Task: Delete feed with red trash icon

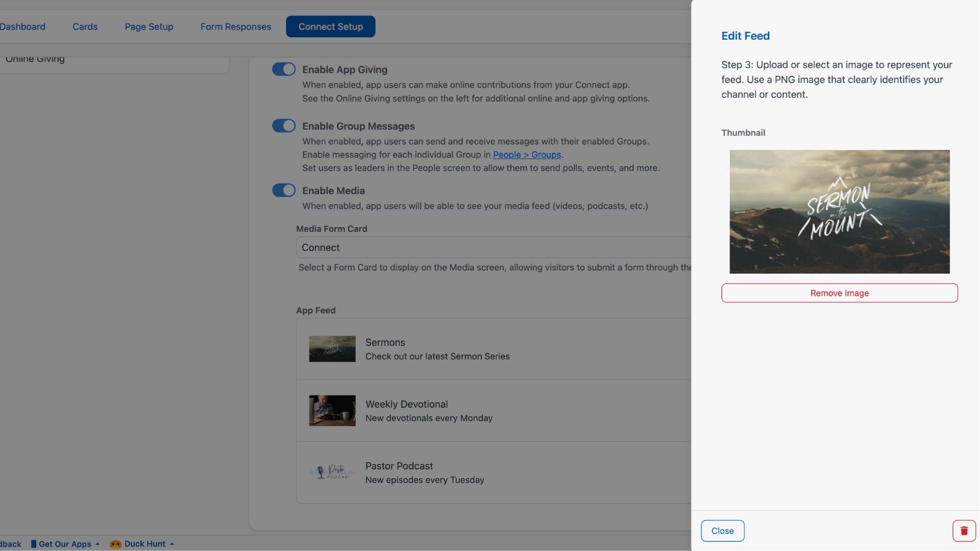Action: 963,531
